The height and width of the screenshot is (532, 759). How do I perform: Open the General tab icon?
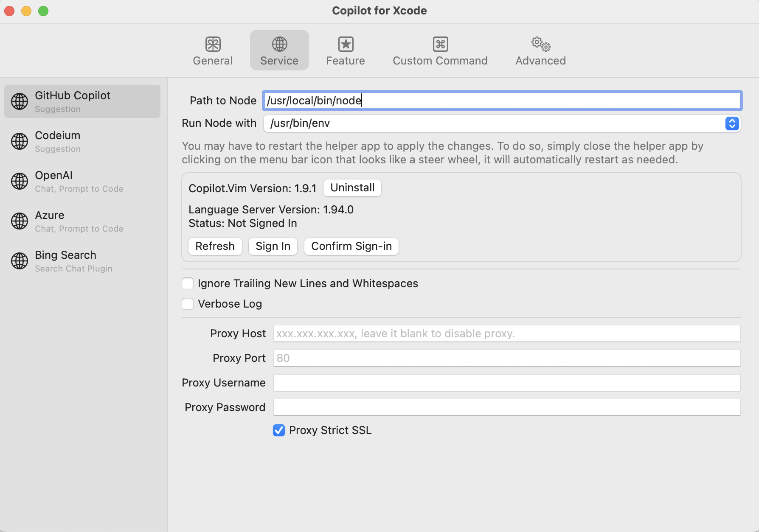213,44
